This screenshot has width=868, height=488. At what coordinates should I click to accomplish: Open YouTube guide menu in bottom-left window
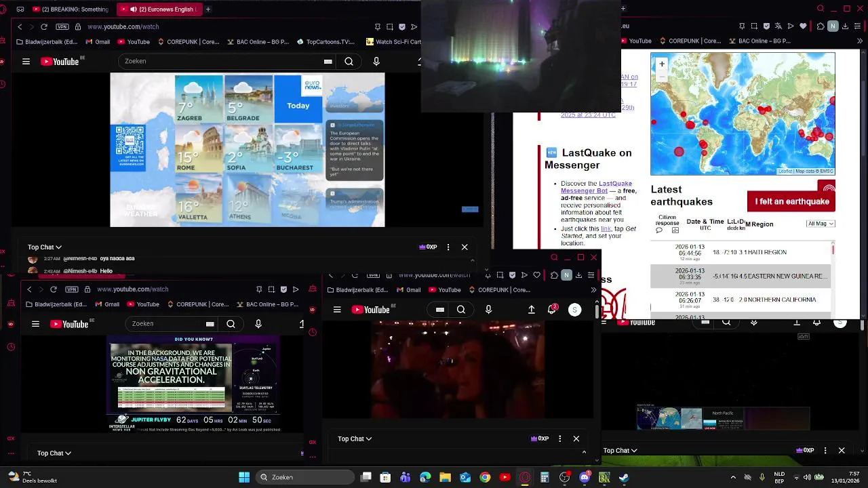(x=35, y=324)
